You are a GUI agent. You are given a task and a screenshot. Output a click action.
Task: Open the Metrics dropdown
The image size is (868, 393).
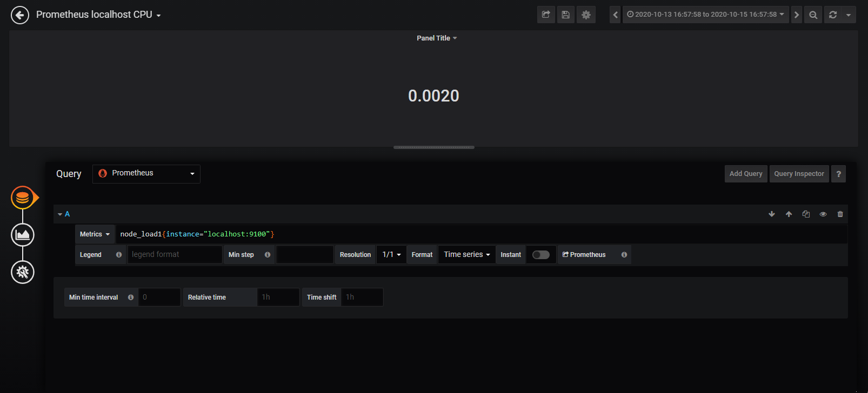(x=95, y=234)
